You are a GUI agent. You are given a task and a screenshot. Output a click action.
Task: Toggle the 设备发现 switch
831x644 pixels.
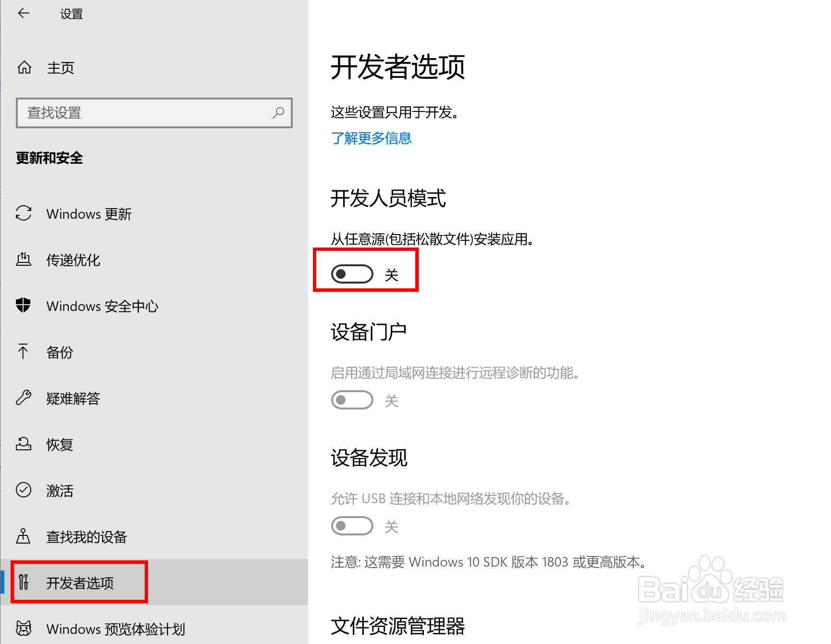coord(352,526)
